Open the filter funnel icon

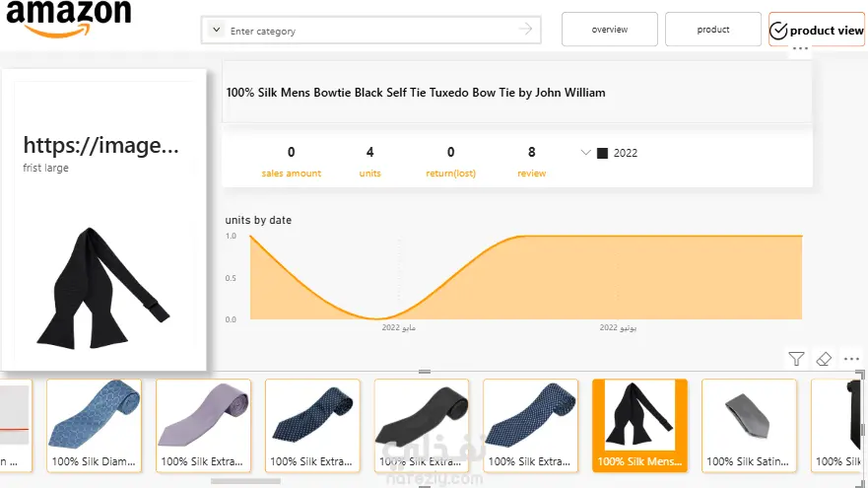796,359
